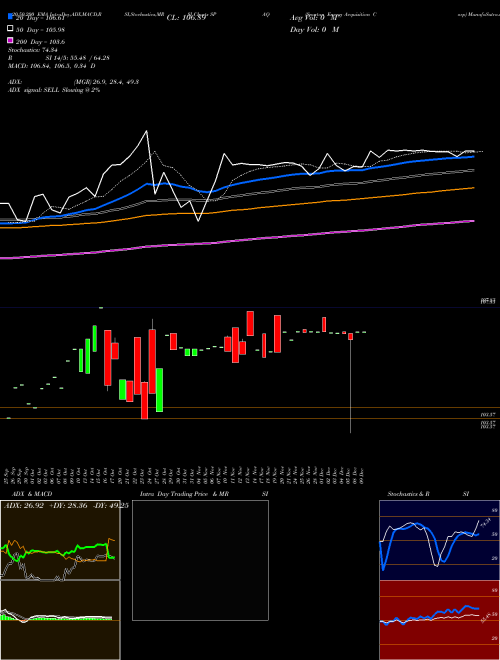Click the blue 20 Day legend swatch
The image size is (500, 660).
(x=10, y=17)
